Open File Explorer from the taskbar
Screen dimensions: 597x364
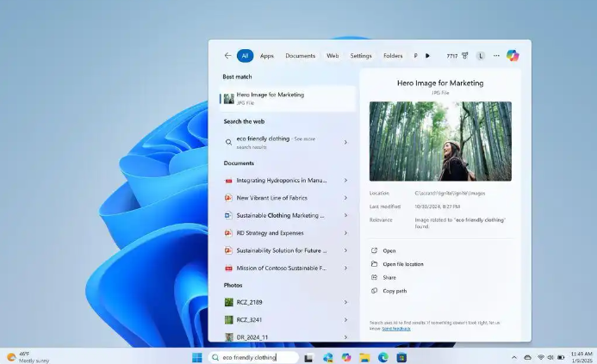click(364, 357)
